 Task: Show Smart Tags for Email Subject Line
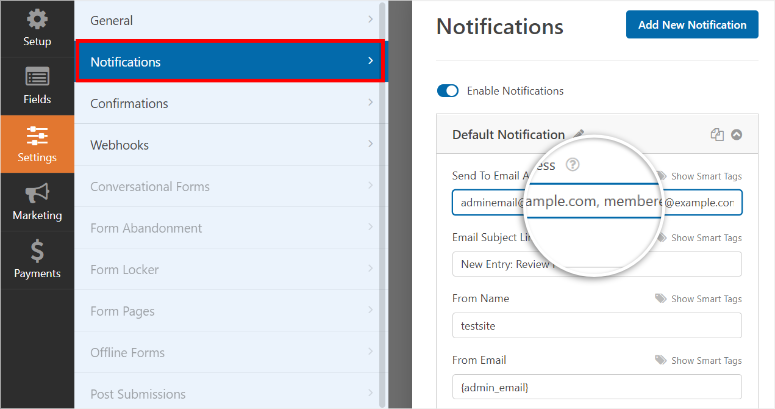(x=706, y=237)
